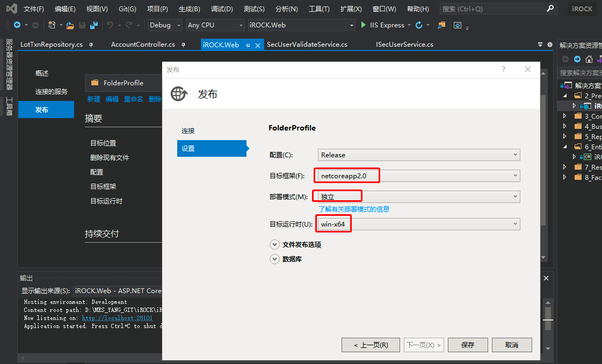This screenshot has width=602, height=364.
Task: Open the iROCK.Web startup project dropdown
Action: coord(301,25)
